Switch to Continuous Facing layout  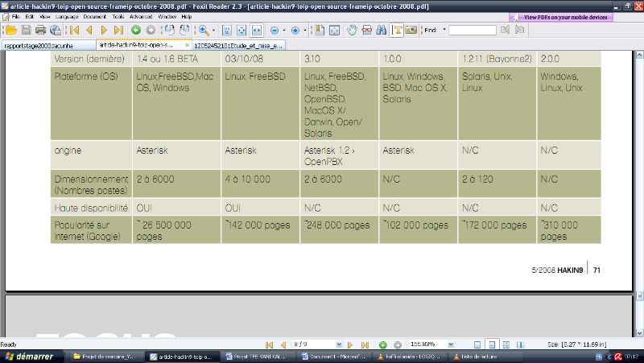pos(506,345)
